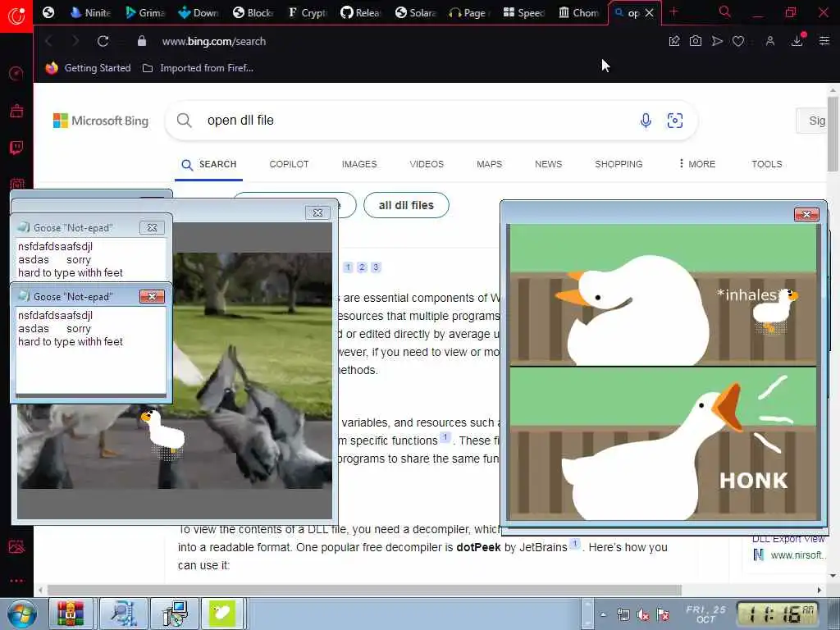The width and height of the screenshot is (840, 630).
Task: Click the address bar URL
Action: [x=214, y=41]
